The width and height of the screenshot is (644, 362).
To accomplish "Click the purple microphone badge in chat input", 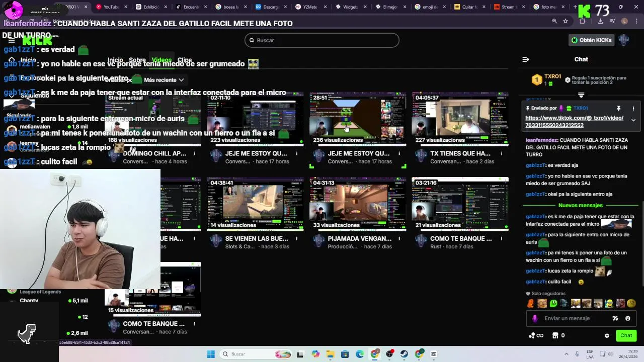I will click(535, 318).
